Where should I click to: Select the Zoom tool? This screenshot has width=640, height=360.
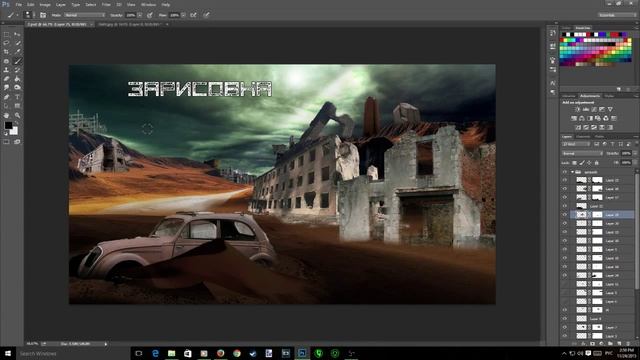18,116
